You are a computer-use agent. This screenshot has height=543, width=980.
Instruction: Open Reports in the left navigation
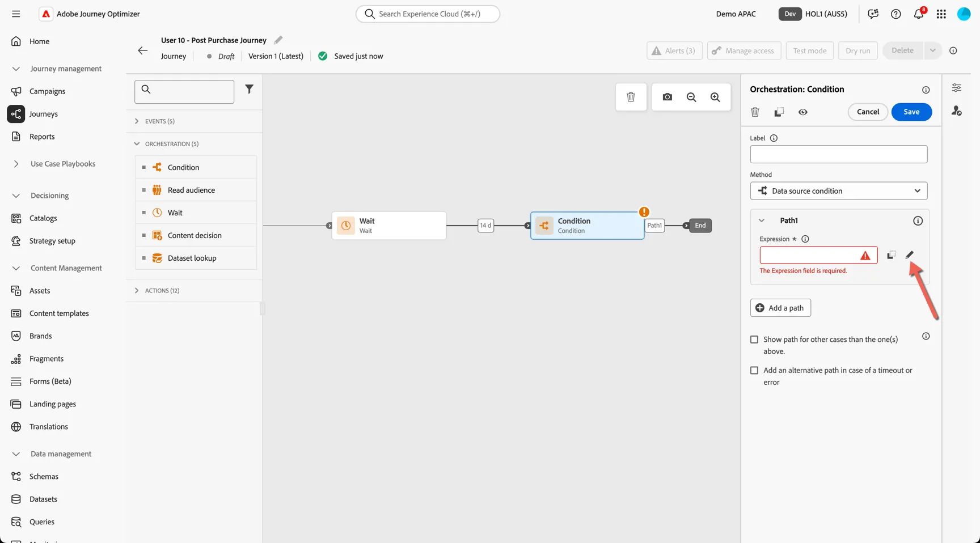[42, 137]
